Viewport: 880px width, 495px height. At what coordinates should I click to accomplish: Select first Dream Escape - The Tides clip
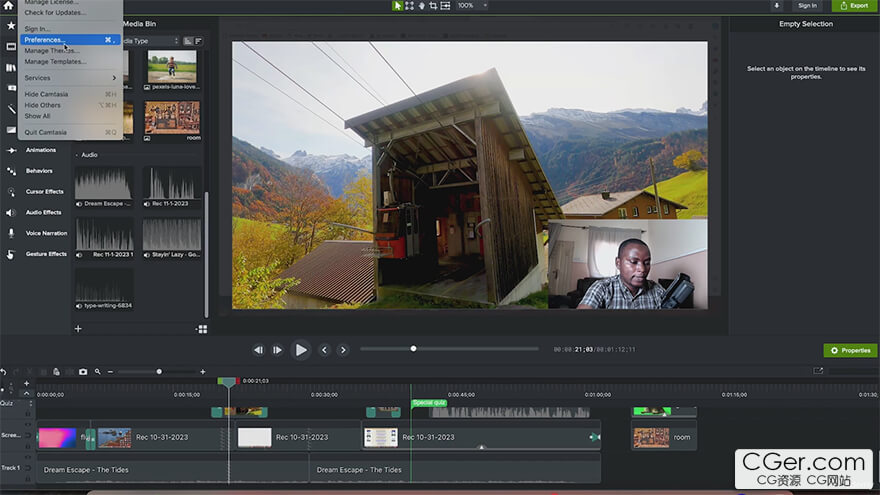tap(173, 470)
